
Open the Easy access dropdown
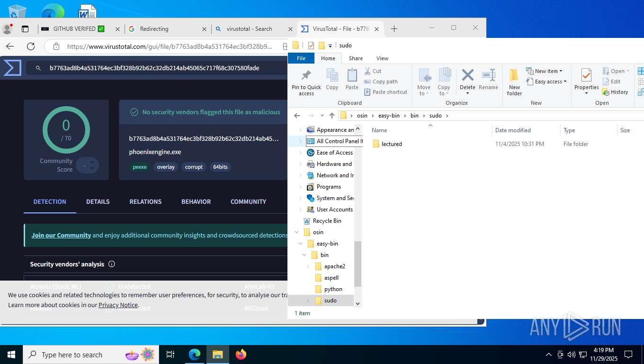pyautogui.click(x=546, y=82)
